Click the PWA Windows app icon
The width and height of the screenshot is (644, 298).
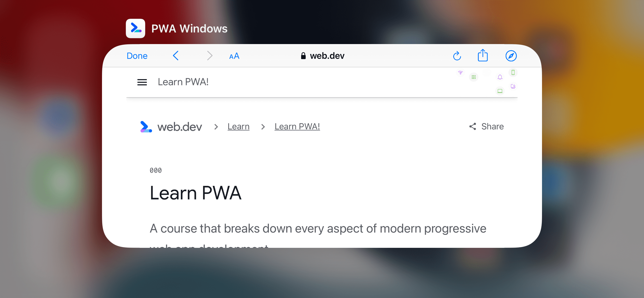coord(136,29)
